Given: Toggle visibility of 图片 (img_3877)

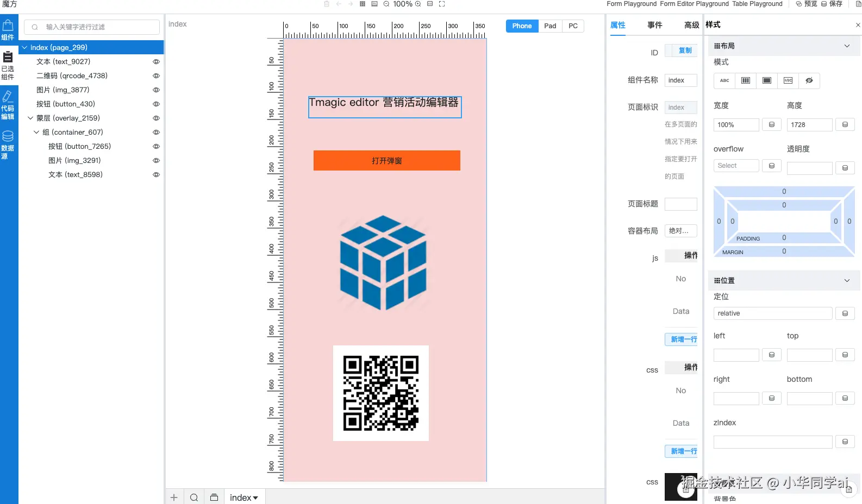Looking at the screenshot, I should click(x=156, y=90).
